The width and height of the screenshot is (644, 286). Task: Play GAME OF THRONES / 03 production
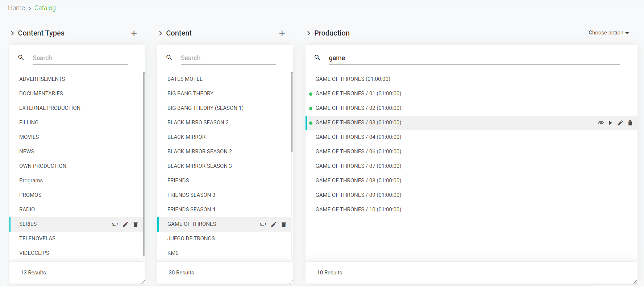click(610, 123)
